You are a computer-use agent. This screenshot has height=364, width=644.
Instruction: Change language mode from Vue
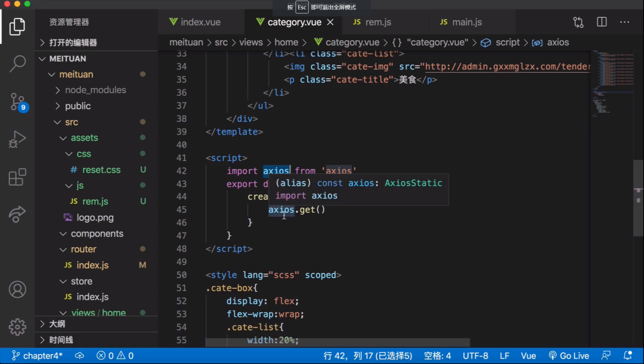(x=528, y=356)
